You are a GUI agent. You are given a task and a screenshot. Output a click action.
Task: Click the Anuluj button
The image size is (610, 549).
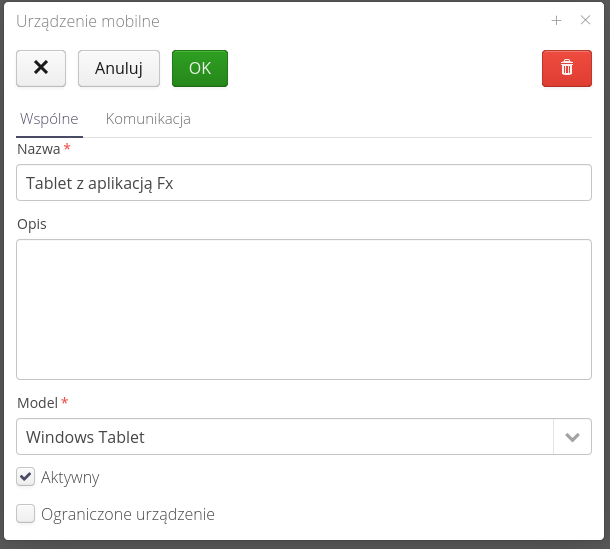[x=119, y=68]
